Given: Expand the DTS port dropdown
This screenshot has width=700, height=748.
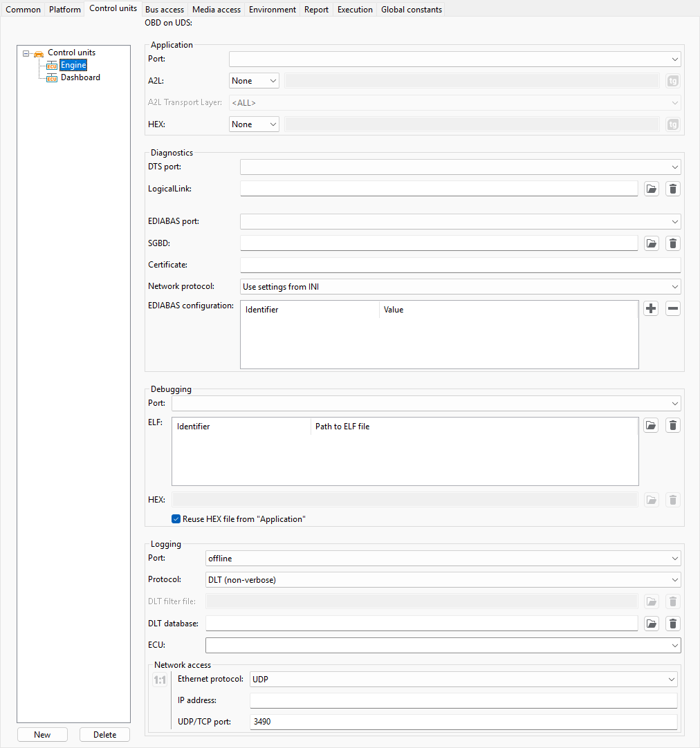Looking at the screenshot, I should tap(461, 167).
